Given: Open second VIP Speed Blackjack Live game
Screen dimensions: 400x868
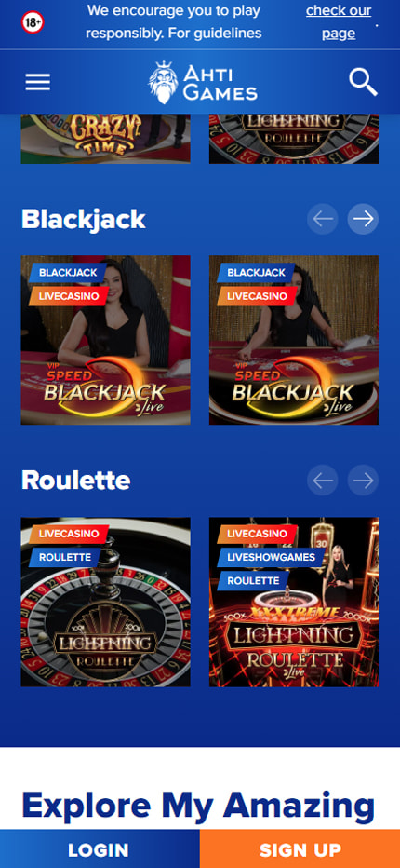Looking at the screenshot, I should [x=294, y=340].
